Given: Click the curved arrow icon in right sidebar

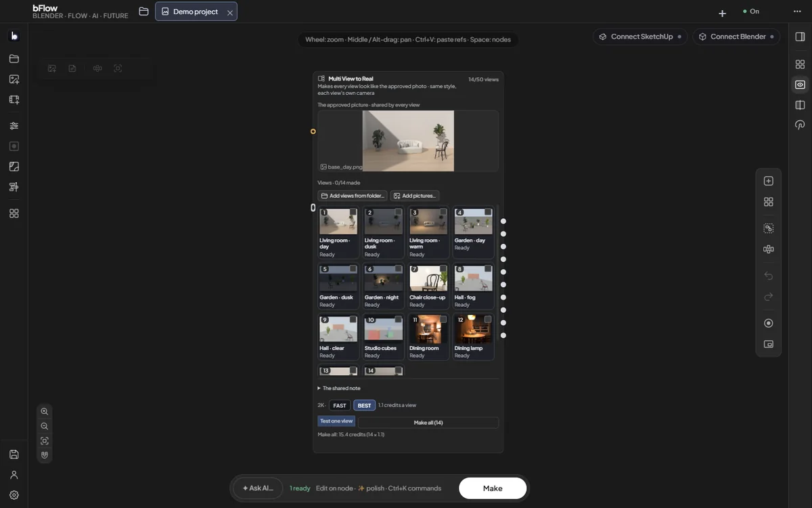Looking at the screenshot, I should (x=800, y=125).
